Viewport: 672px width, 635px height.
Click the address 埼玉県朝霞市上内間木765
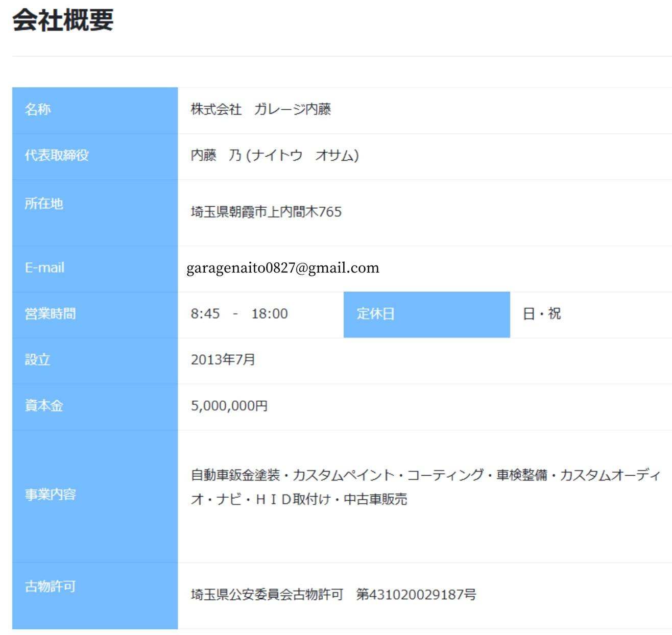pyautogui.click(x=266, y=212)
